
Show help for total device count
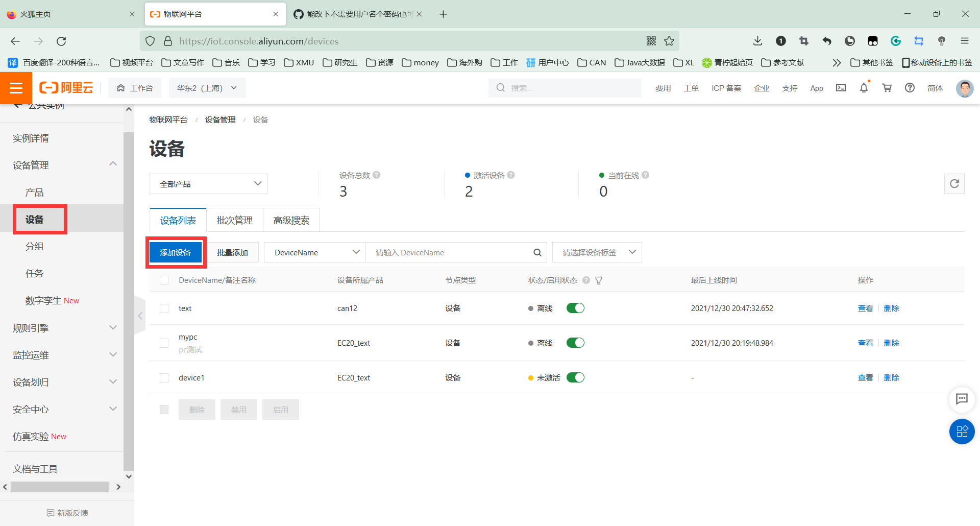tap(377, 175)
